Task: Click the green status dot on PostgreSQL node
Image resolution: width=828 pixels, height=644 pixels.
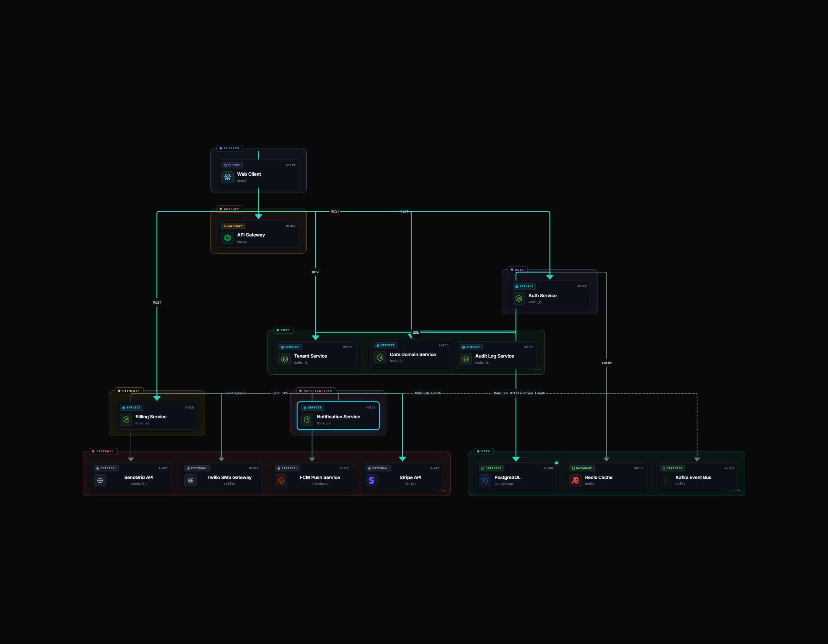Action: point(557,463)
